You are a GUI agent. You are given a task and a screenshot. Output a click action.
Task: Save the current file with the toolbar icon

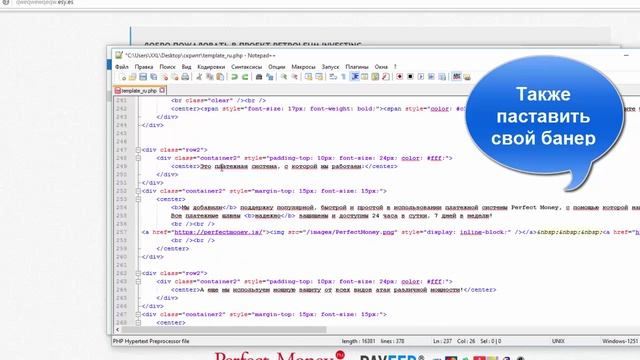pyautogui.click(x=143, y=77)
